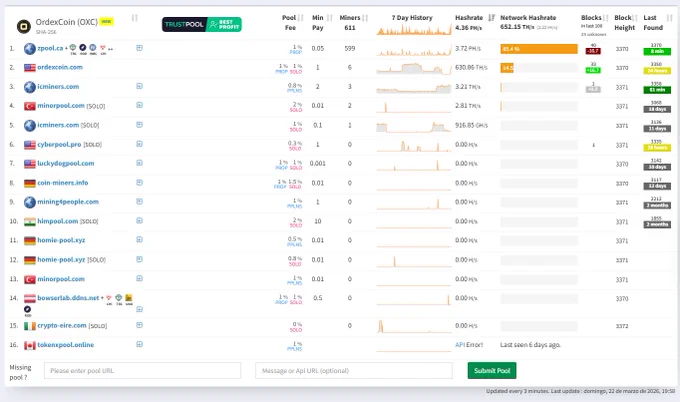Click the yellow last found badge for cyberpool.pro
This screenshot has width=680, height=402.
click(x=657, y=147)
